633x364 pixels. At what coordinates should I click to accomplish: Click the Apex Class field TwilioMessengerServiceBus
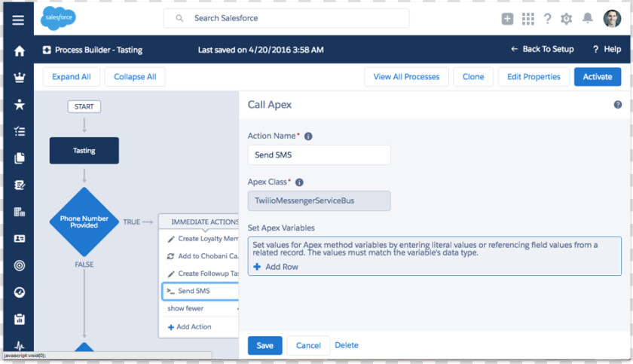click(x=319, y=200)
